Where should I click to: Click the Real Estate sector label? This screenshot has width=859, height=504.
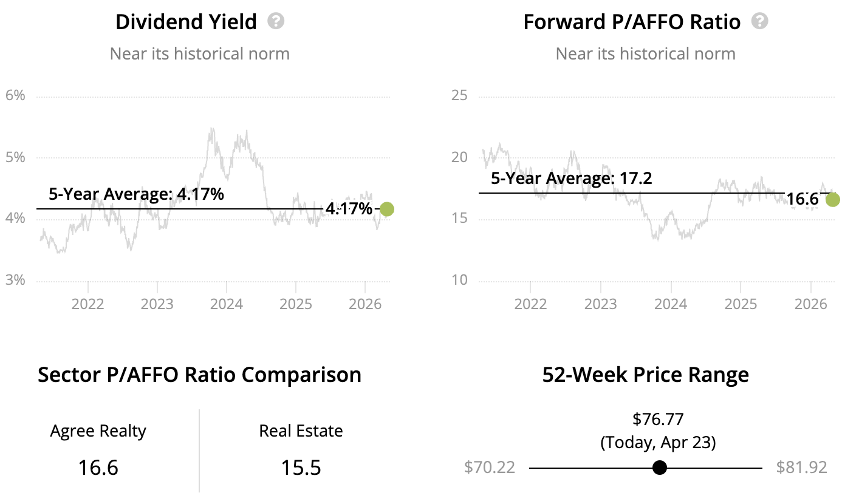coord(301,431)
